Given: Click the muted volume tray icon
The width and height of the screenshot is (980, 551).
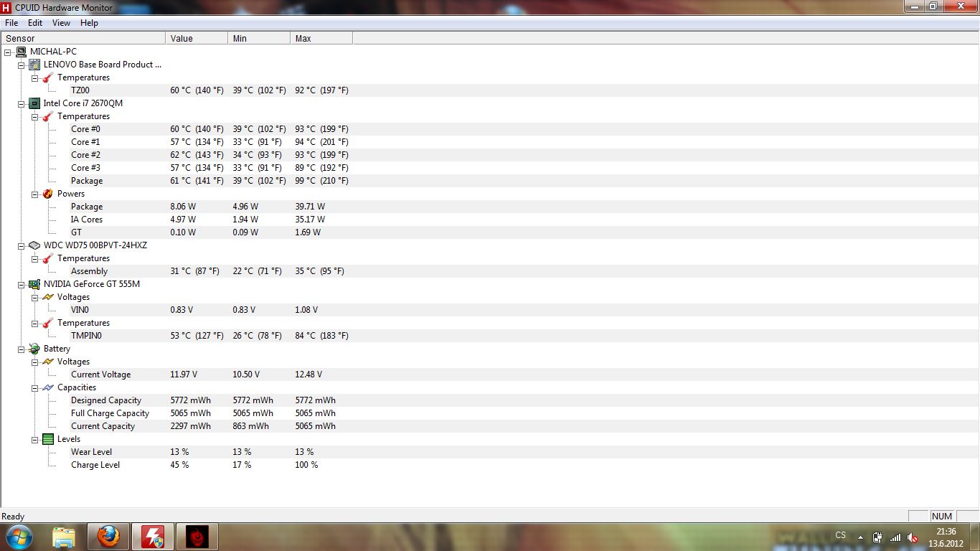Looking at the screenshot, I should 913,537.
